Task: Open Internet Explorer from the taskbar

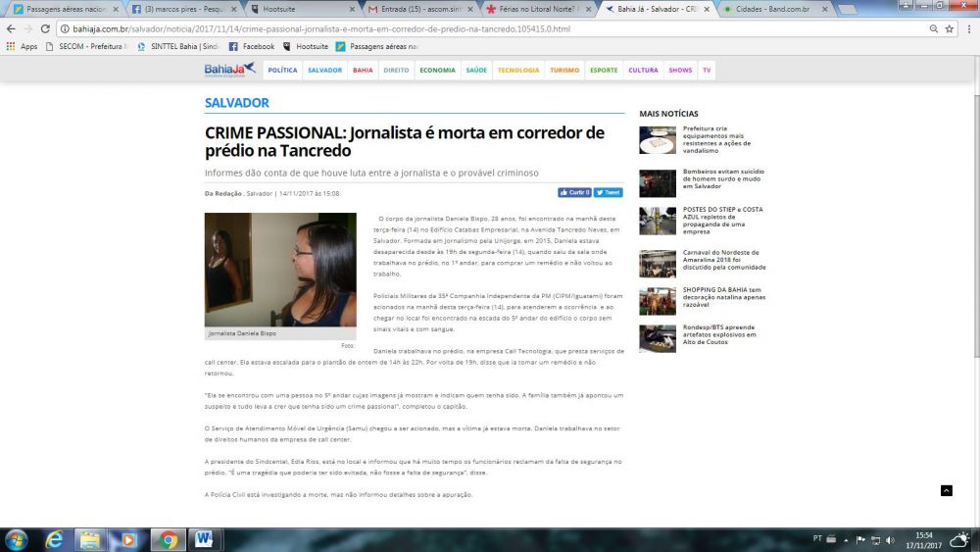Action: (x=54, y=539)
